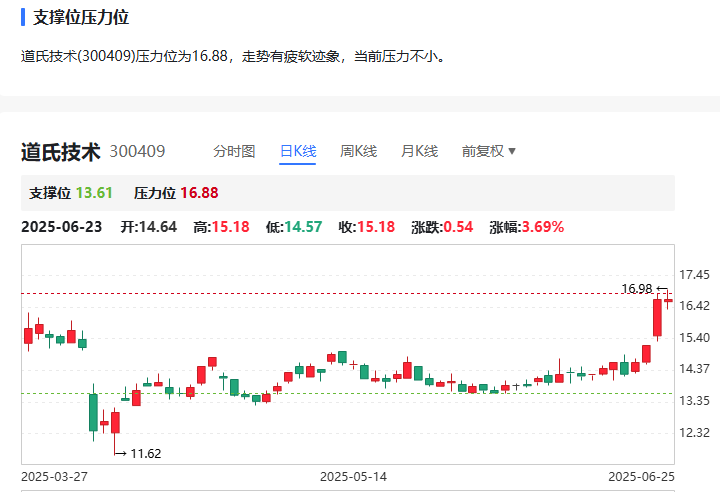Screen dimensions: 720x492
Task: Click the stock code 300409
Action: pos(137,152)
